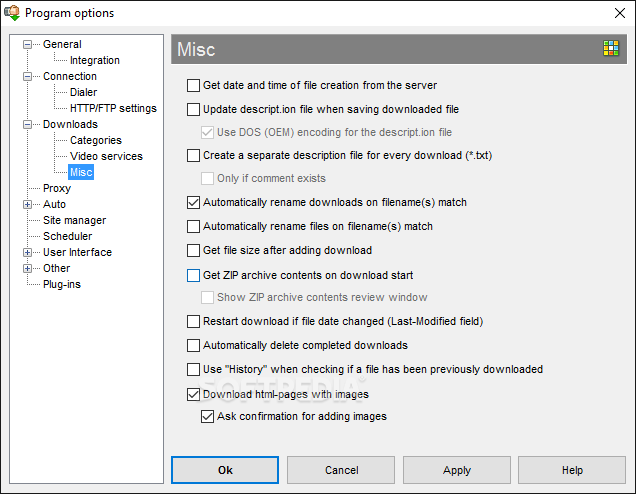Open Help for program options
Screen dimensions: 636x494
pos(572,470)
